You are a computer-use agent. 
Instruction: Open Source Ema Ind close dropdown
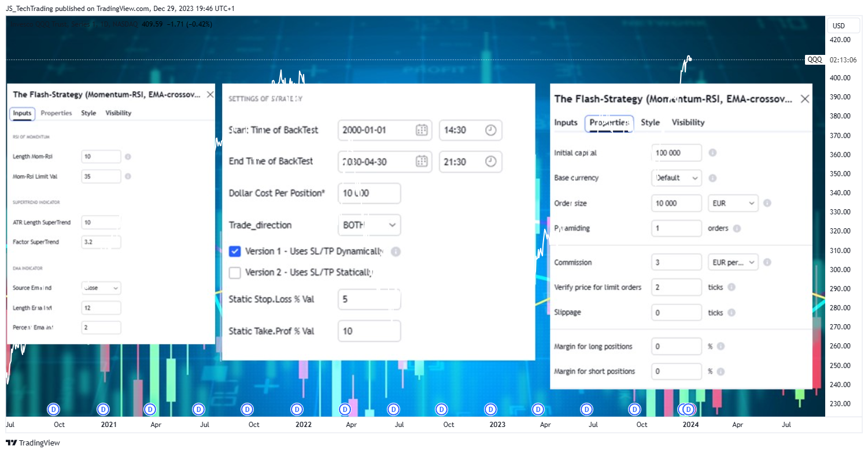[x=101, y=287]
